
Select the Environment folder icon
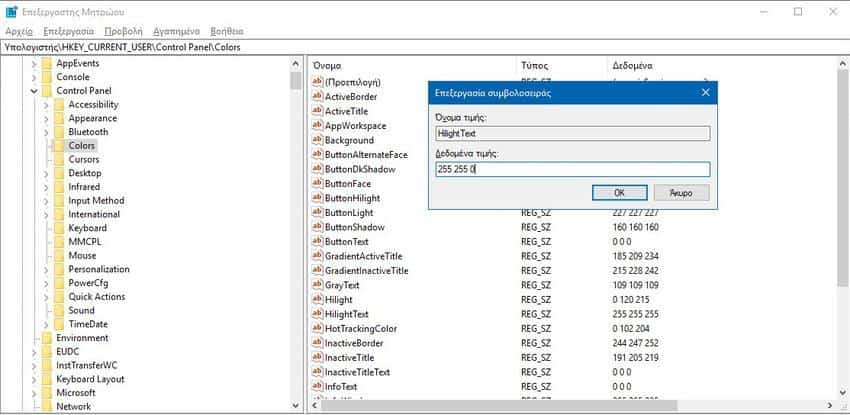[x=47, y=338]
